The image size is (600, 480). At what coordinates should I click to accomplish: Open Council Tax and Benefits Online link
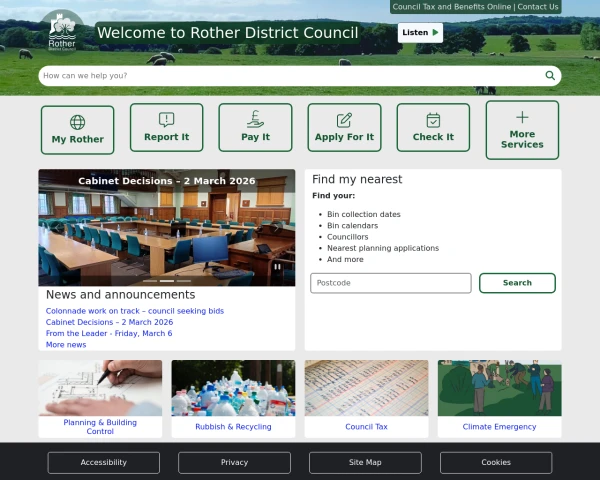(x=452, y=7)
